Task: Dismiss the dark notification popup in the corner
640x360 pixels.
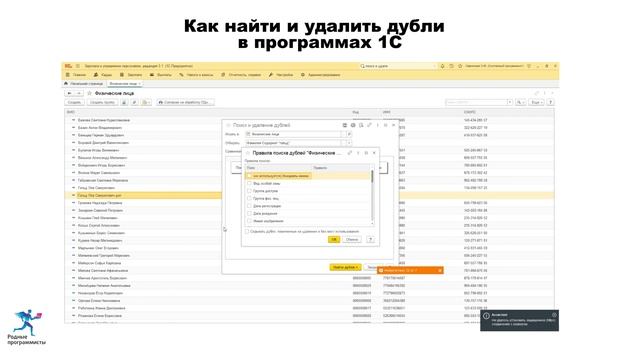Action: [x=554, y=315]
